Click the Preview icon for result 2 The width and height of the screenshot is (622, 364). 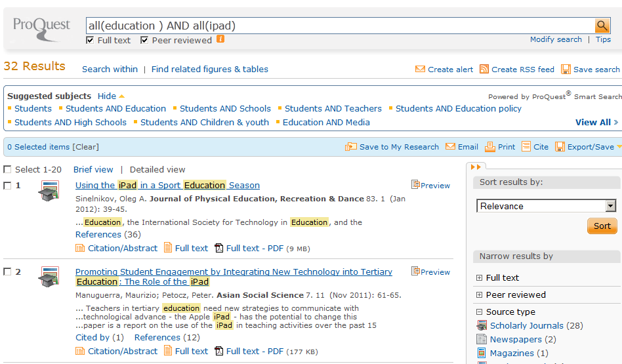pyautogui.click(x=415, y=271)
